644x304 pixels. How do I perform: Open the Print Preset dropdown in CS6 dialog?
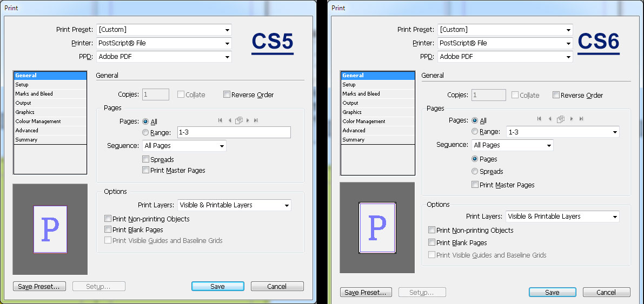(x=505, y=30)
